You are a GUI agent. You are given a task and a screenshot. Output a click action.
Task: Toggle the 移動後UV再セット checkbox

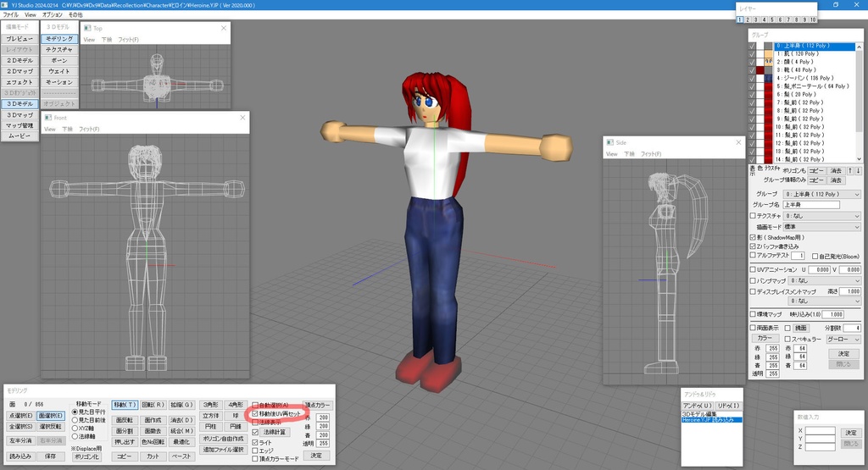pyautogui.click(x=255, y=413)
